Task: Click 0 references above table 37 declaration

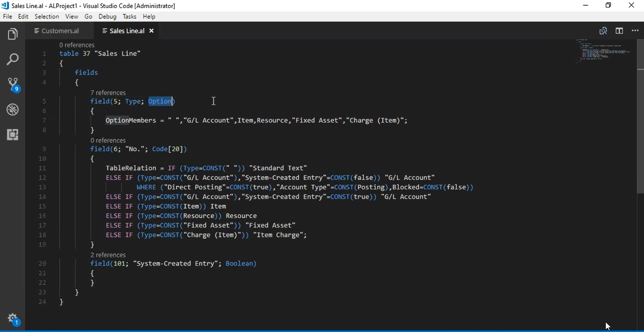Action: tap(77, 45)
